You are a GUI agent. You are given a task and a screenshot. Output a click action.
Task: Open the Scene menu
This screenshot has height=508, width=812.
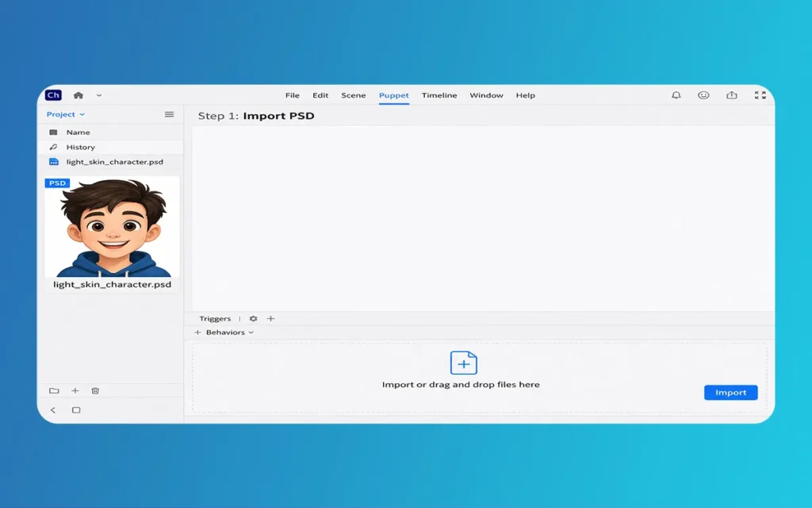pos(353,95)
